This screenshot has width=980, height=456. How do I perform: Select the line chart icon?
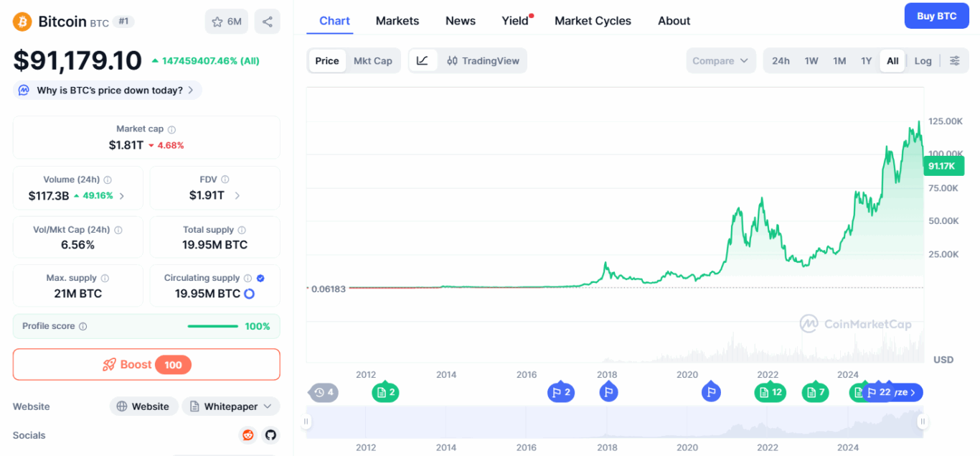coord(423,61)
